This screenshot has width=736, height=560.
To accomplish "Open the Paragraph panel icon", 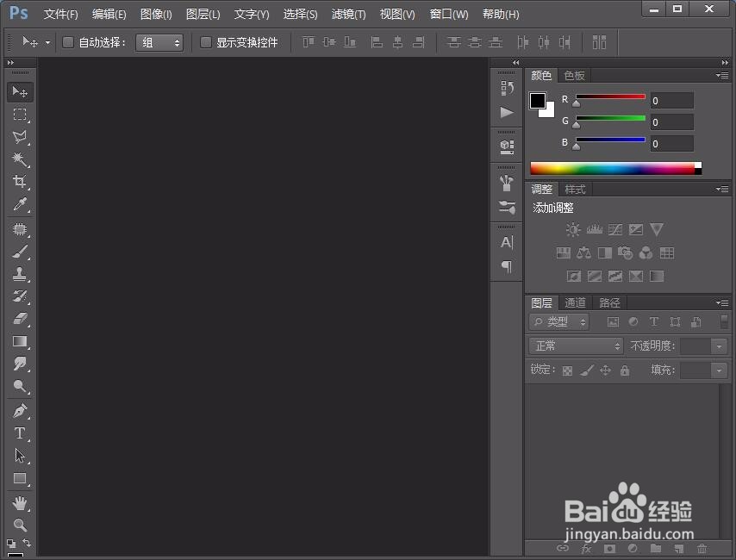I will click(x=507, y=266).
